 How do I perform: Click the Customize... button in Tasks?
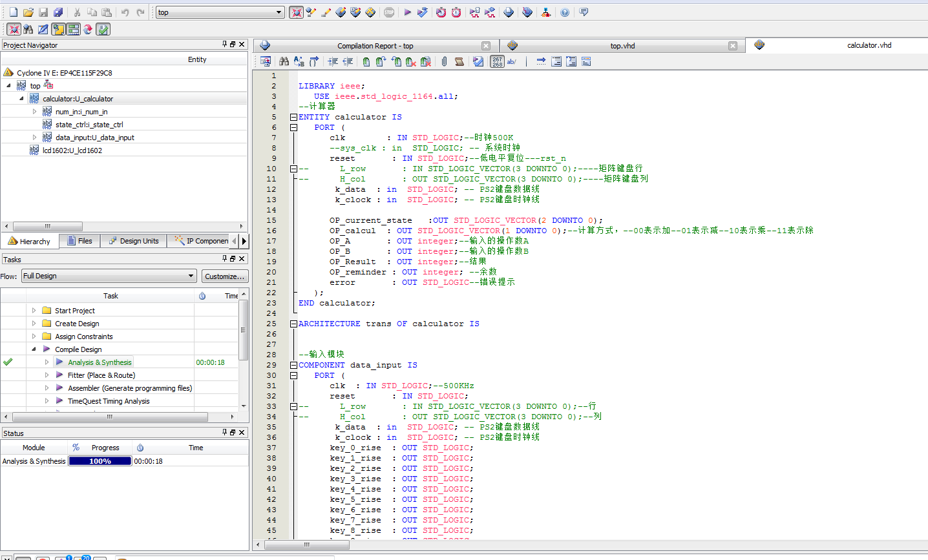[224, 276]
